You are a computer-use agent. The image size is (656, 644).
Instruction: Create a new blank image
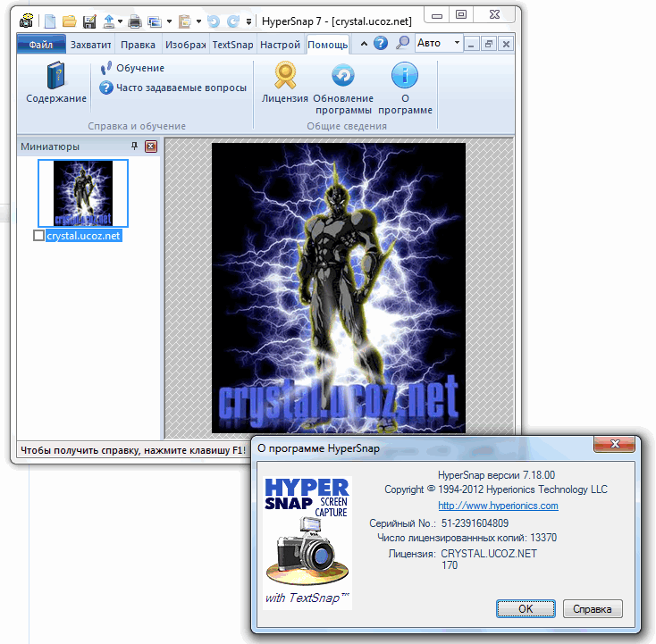pyautogui.click(x=50, y=21)
